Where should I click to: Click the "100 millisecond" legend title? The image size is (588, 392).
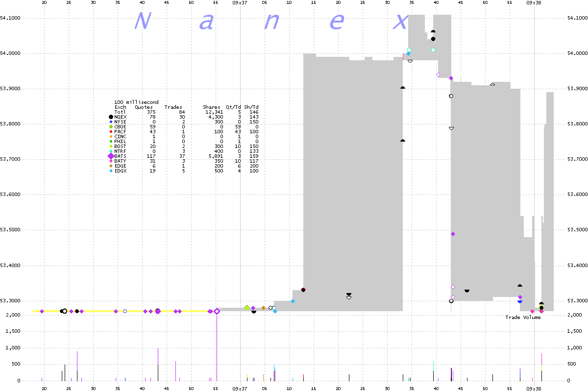point(136,102)
